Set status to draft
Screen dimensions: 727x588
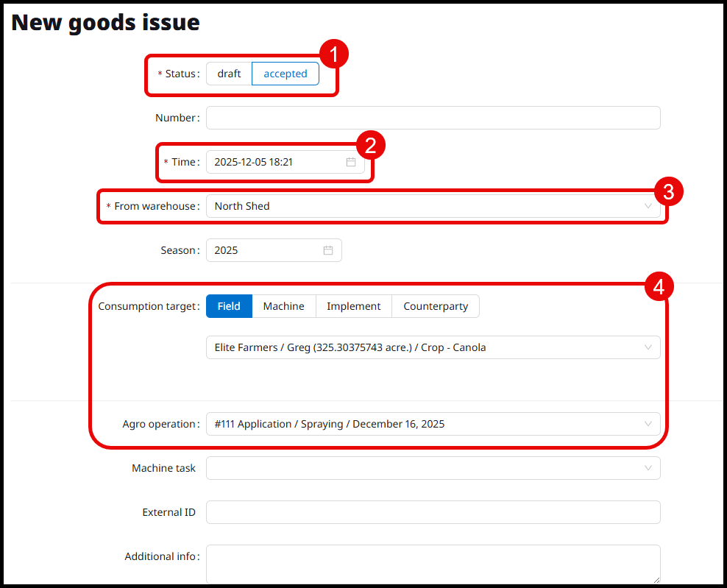coord(229,74)
